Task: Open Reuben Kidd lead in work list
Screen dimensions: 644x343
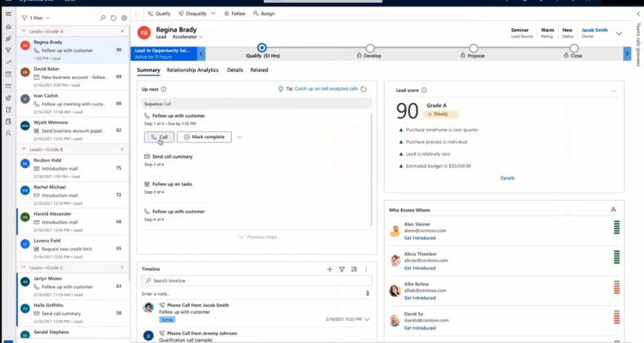Action: click(73, 168)
